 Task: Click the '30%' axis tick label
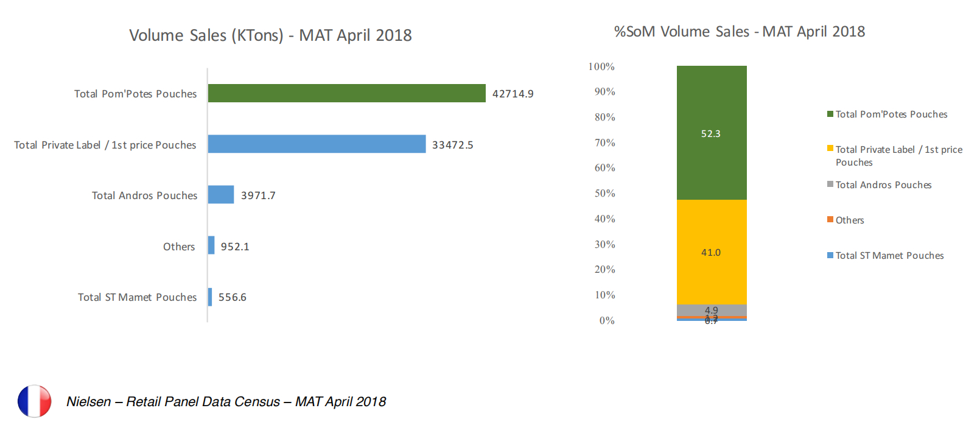point(605,244)
